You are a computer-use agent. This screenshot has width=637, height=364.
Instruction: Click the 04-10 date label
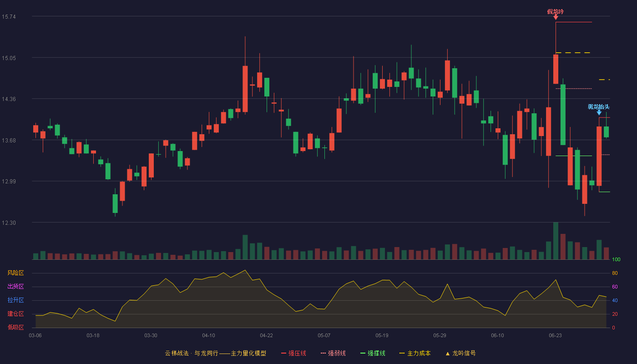tap(208, 335)
